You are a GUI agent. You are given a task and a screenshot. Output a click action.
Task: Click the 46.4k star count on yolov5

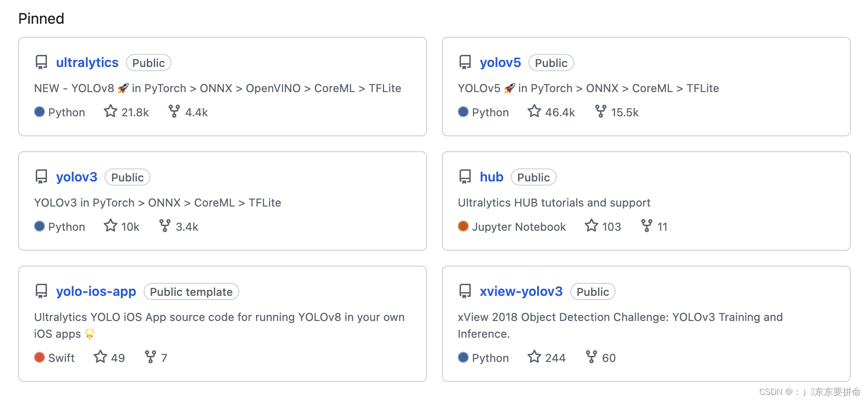(560, 113)
